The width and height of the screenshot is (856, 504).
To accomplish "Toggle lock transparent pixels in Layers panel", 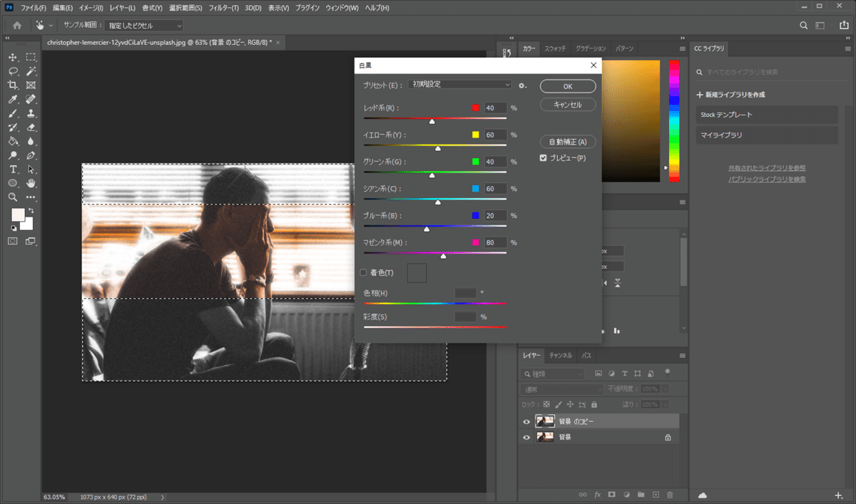I will (x=546, y=404).
